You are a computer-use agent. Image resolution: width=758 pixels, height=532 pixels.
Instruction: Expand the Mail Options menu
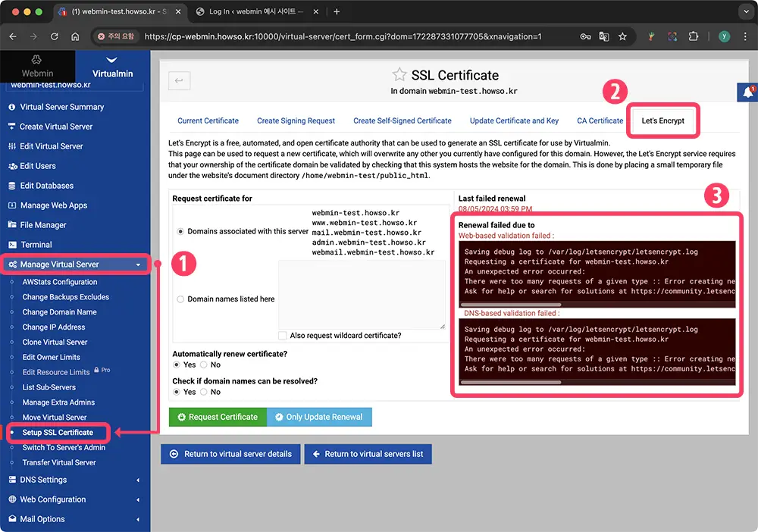click(x=75, y=519)
